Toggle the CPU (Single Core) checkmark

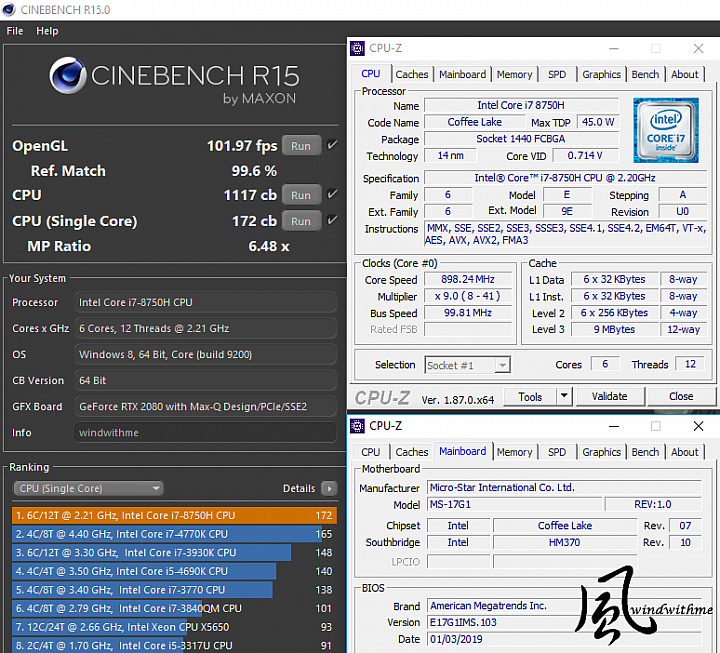click(332, 221)
